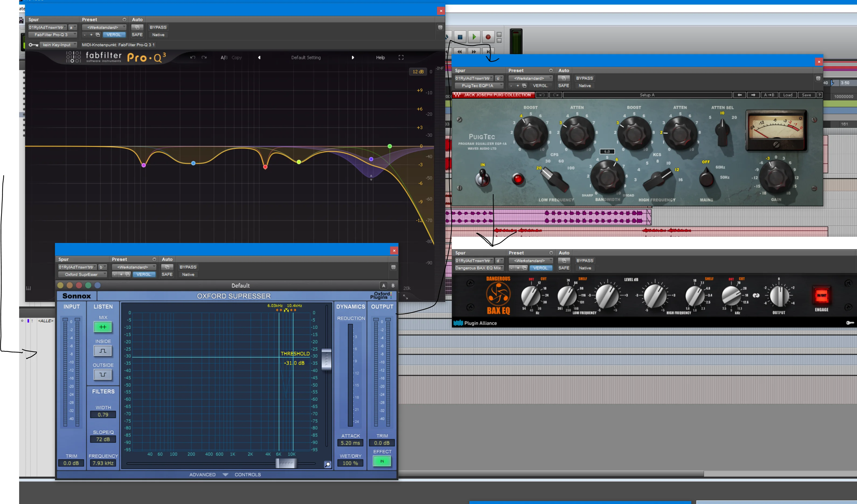The width and height of the screenshot is (857, 504).
Task: Toggle BYPASS on FabFilter Pro-Q 3 window
Action: point(158,27)
